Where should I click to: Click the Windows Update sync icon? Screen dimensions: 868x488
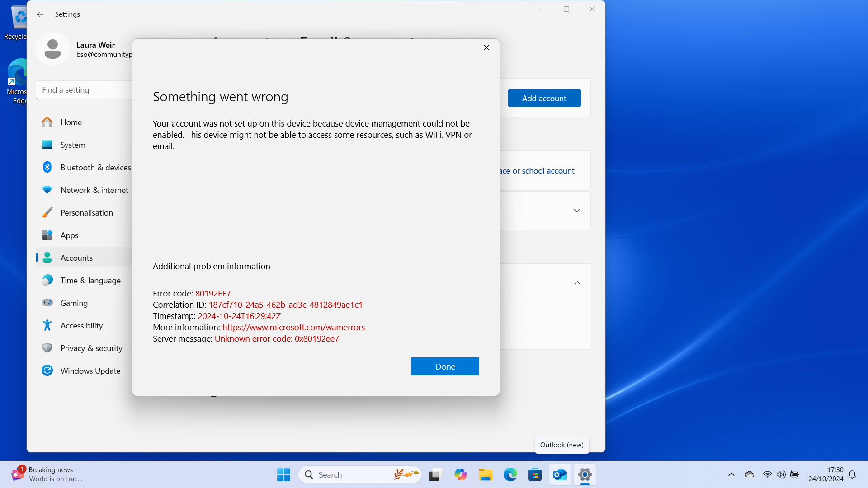pyautogui.click(x=47, y=371)
